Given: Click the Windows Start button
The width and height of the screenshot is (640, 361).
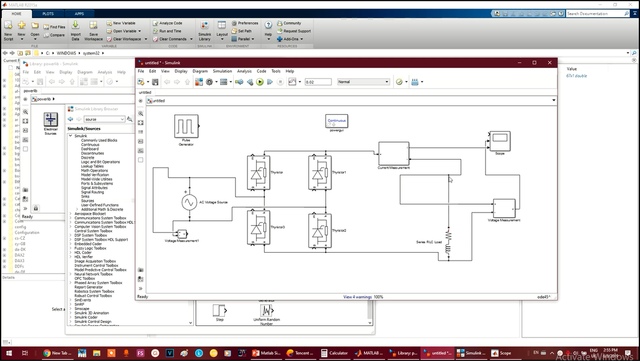Looking at the screenshot, I should pos(9,353).
